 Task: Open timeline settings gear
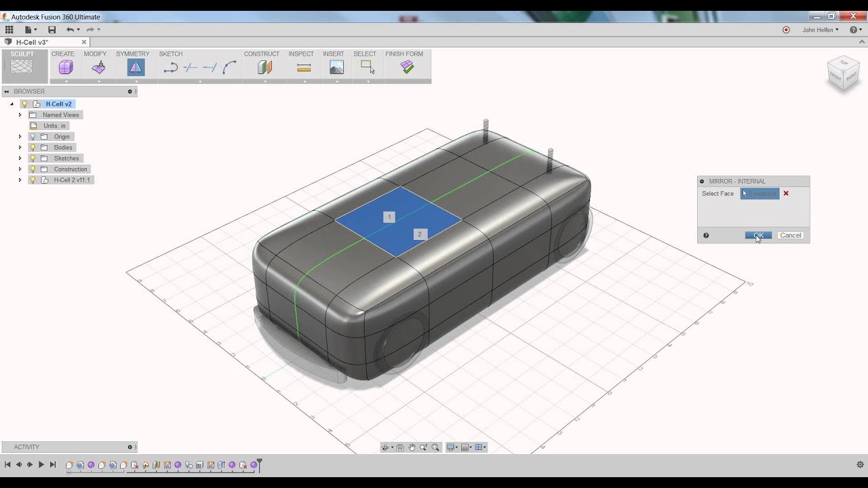[x=861, y=465]
